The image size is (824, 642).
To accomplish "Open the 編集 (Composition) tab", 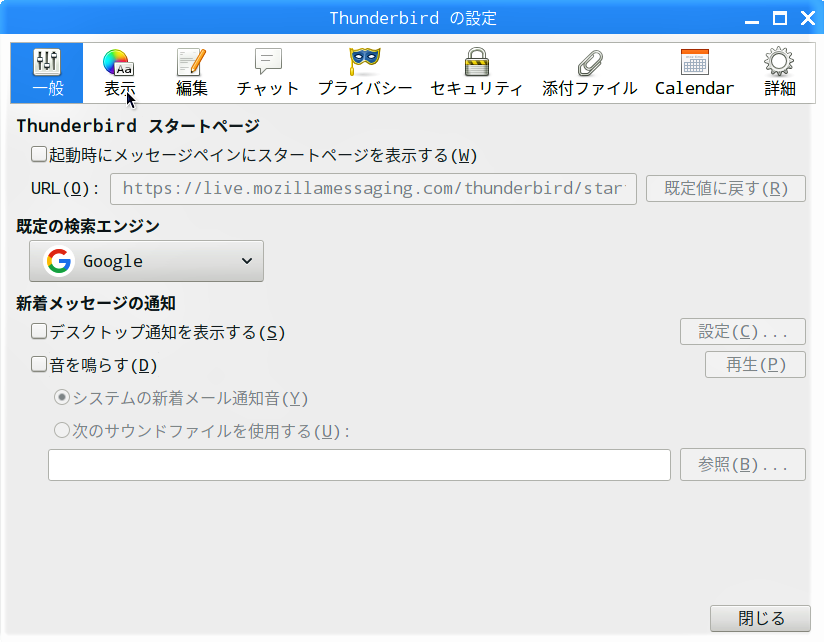I will tap(192, 73).
